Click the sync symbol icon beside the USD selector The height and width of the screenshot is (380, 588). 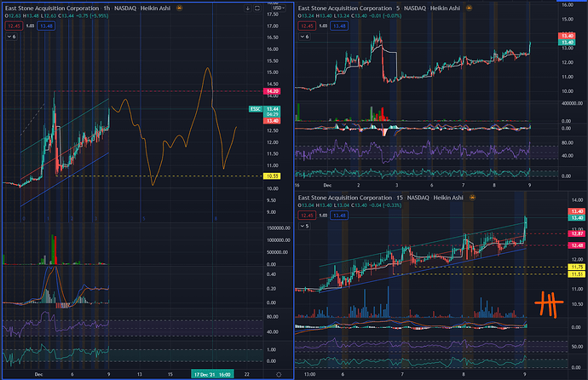point(257,9)
